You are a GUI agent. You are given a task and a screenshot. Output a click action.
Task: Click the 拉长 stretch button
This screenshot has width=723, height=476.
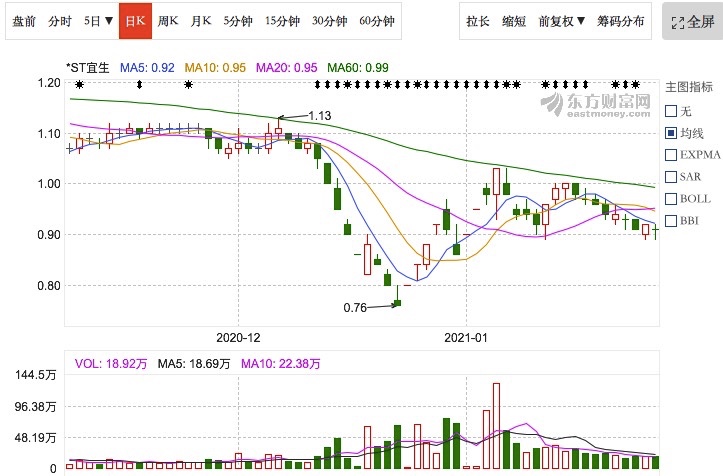(478, 21)
